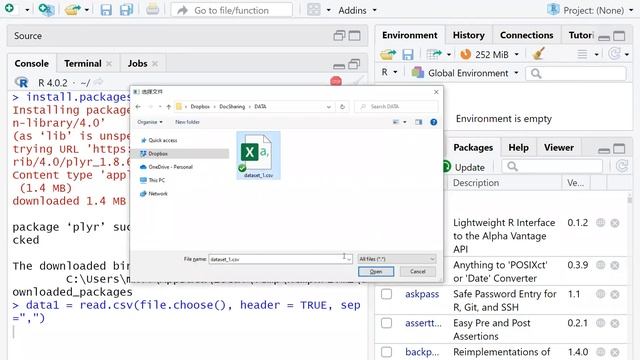The image size is (640, 360).
Task: Go up one folder in file dialog
Action: [x=169, y=107]
